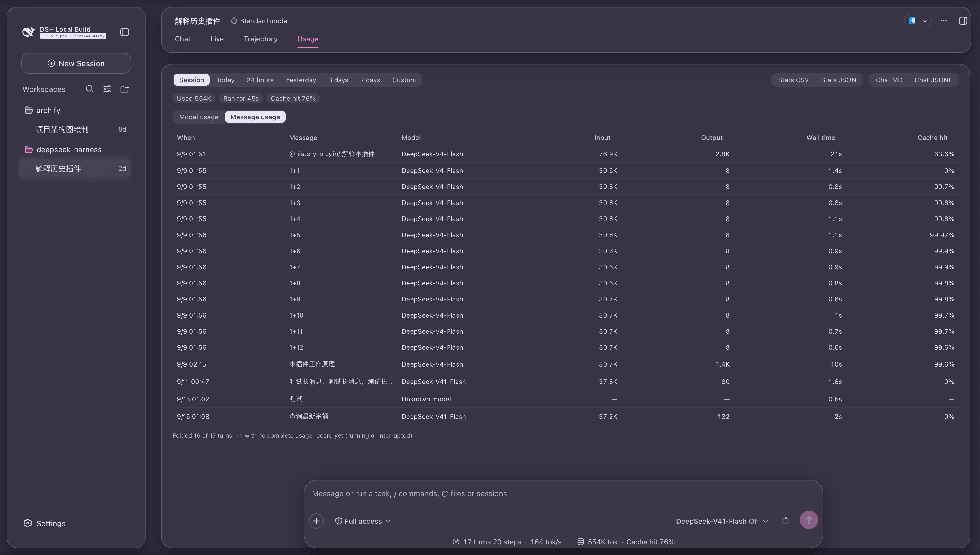
Task: Select the Yesterday range
Action: coord(301,80)
